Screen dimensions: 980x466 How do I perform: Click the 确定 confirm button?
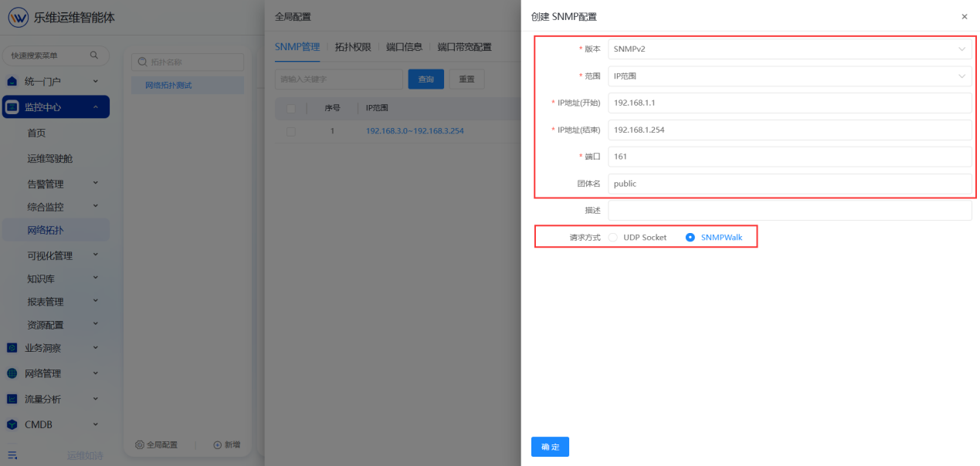click(x=550, y=447)
